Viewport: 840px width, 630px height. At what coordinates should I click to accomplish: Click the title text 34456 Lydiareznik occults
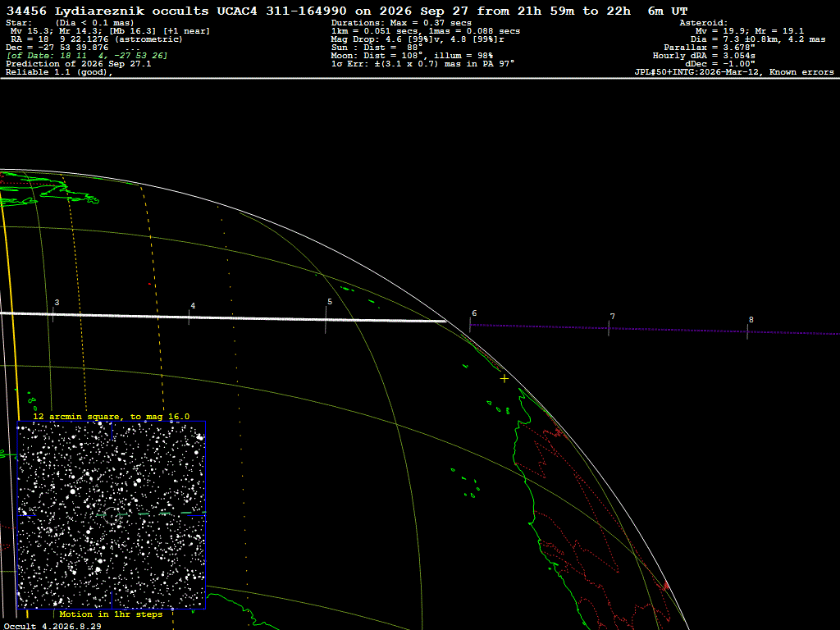coord(107,11)
